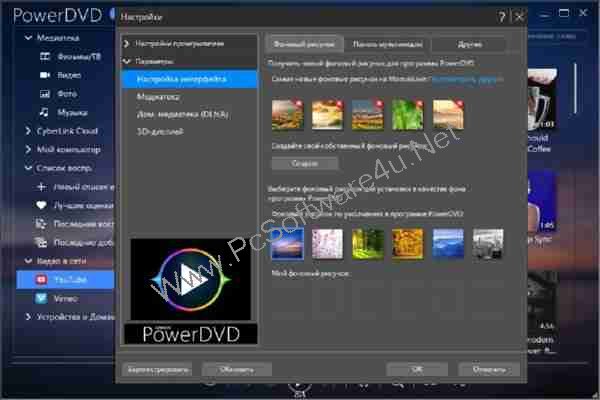Collapse the Параметры group in settings
600x400 pixels.
[127, 61]
